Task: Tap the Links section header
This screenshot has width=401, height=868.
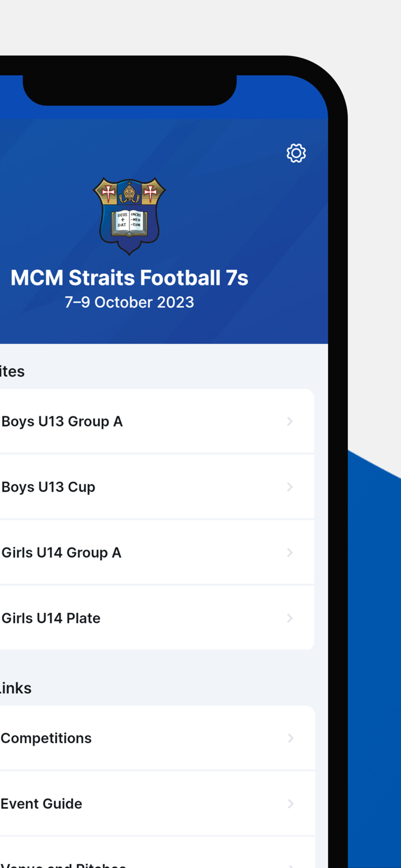Action: pos(16,688)
